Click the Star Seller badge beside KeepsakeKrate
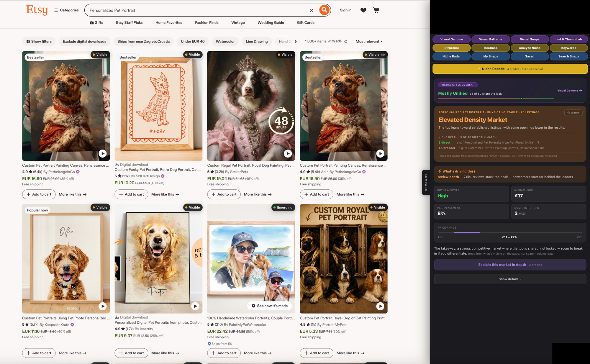590x364 pixels. (72, 325)
